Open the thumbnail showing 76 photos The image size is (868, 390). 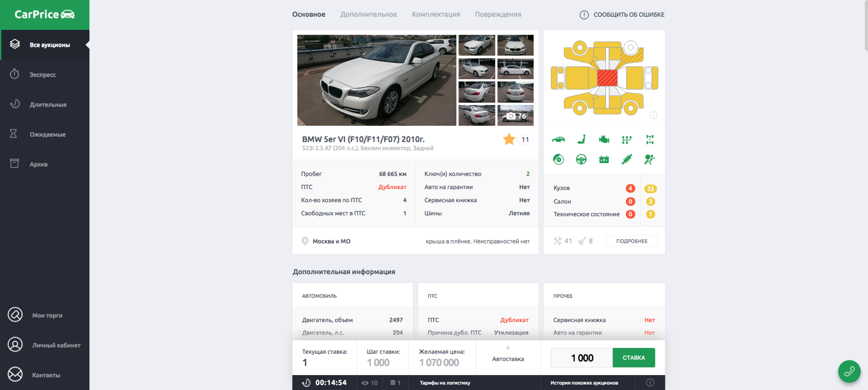[515, 115]
